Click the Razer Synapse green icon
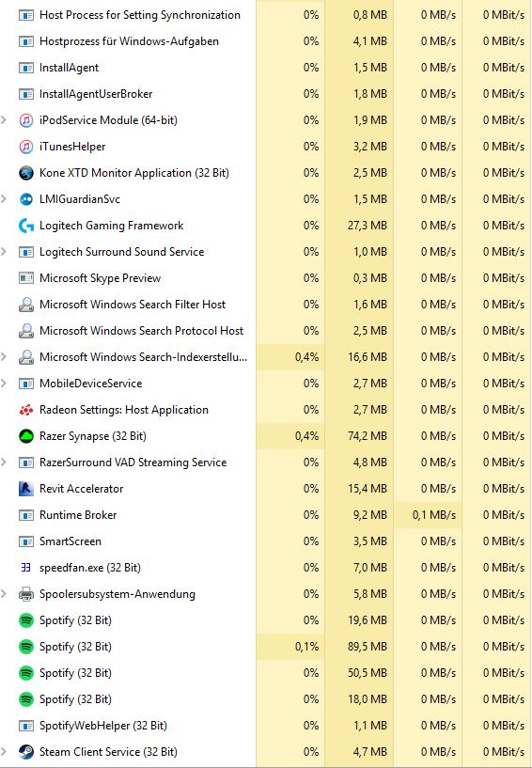This screenshot has height=768, width=532. [26, 436]
